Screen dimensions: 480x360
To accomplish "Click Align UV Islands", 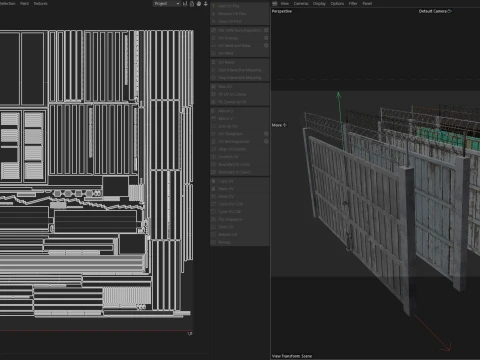I will [240, 149].
